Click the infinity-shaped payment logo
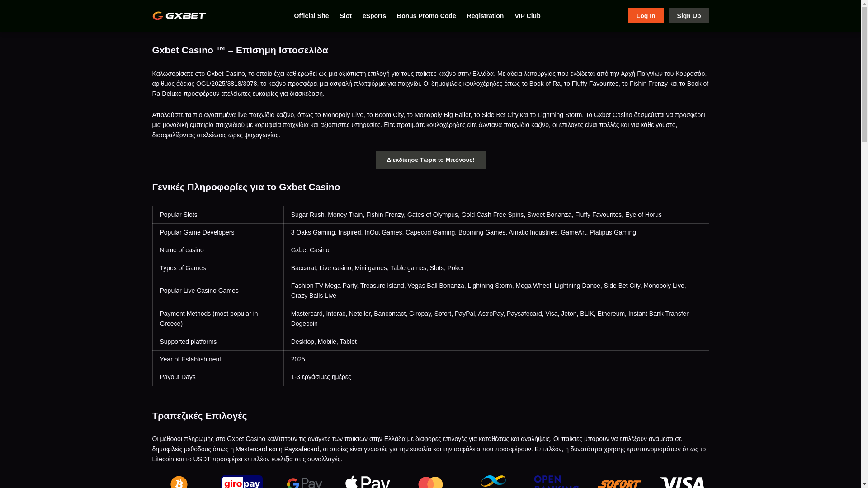 click(x=493, y=481)
